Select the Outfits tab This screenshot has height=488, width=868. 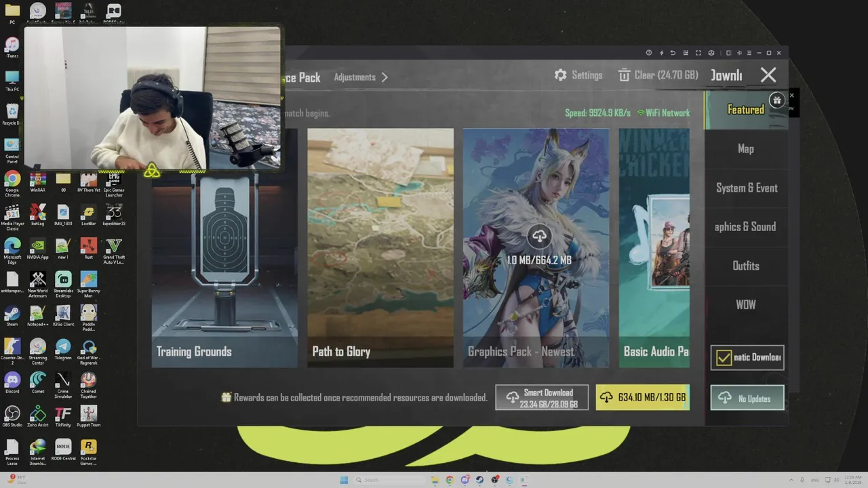pos(746,266)
